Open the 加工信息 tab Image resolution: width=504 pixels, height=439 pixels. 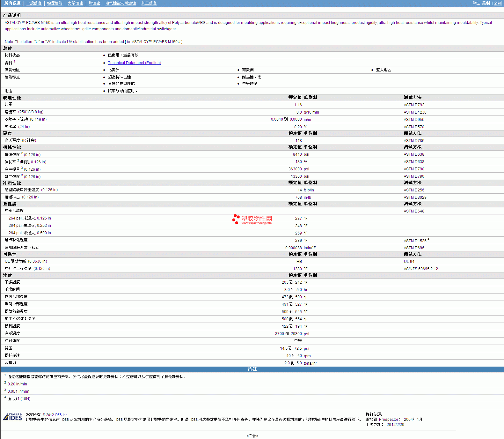149,3
